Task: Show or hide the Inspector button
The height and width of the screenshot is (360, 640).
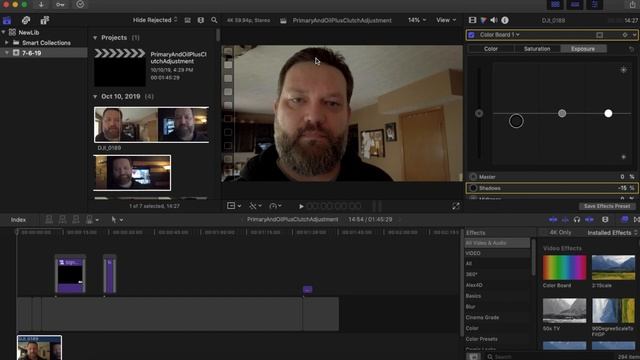Action: point(595,4)
